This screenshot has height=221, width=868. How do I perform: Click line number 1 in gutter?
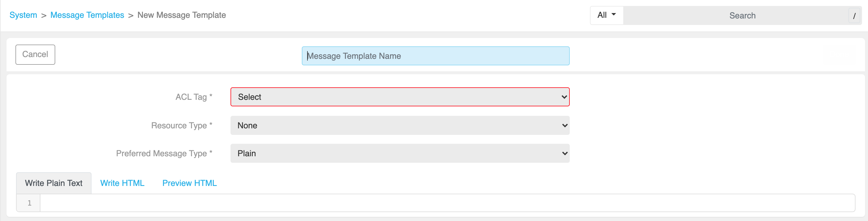coord(29,203)
